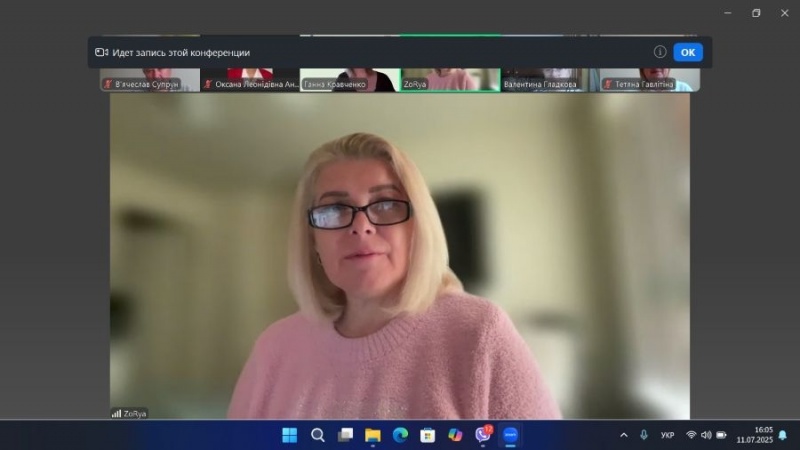Image resolution: width=800 pixels, height=450 pixels.
Task: Select В'ячеслав Супрун participant thumbnail
Action: tap(149, 80)
